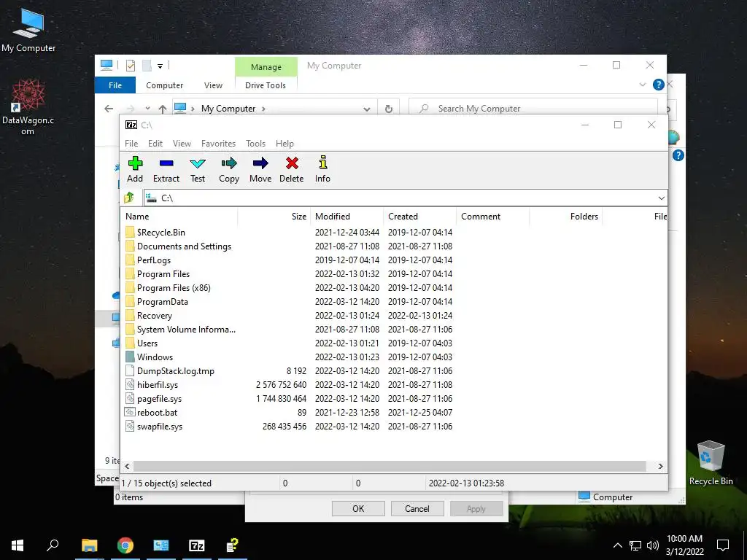Image resolution: width=747 pixels, height=560 pixels.
Task: Open the Info tool
Action: [323, 163]
